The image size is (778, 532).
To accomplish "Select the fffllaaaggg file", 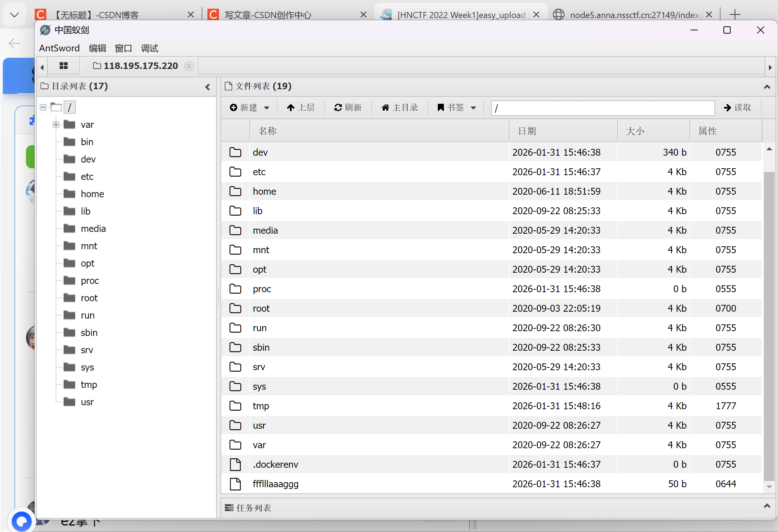I will click(275, 484).
